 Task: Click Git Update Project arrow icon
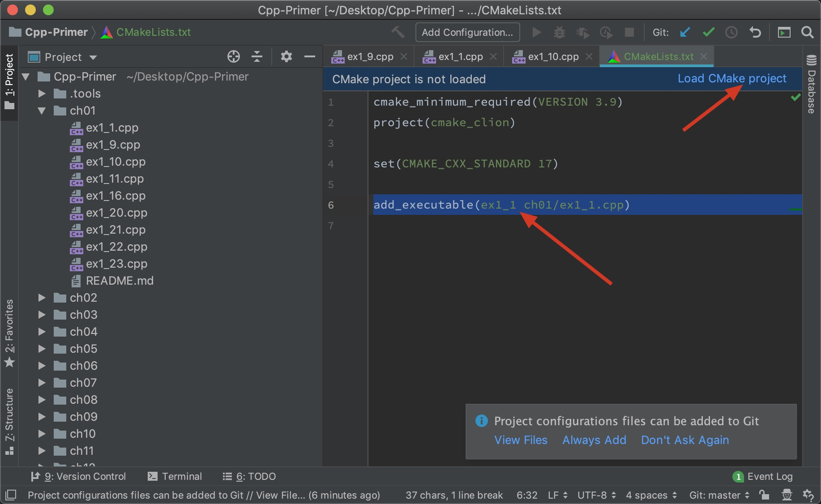(685, 32)
